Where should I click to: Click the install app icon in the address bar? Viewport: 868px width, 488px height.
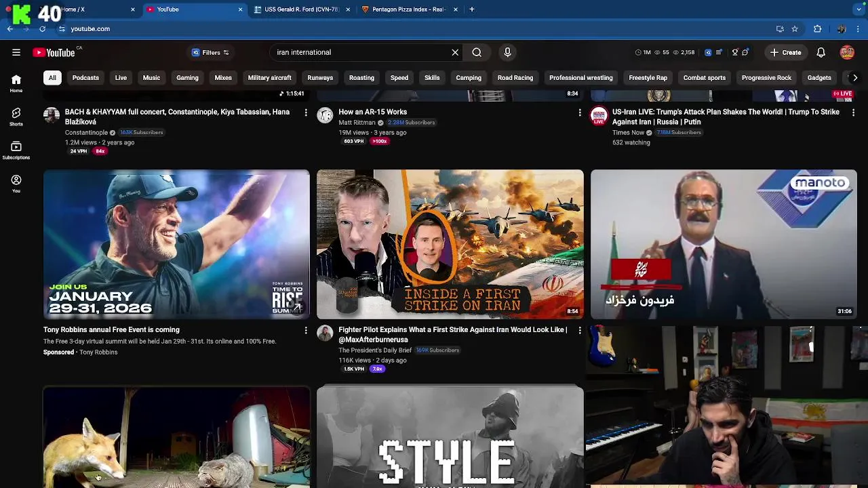780,29
